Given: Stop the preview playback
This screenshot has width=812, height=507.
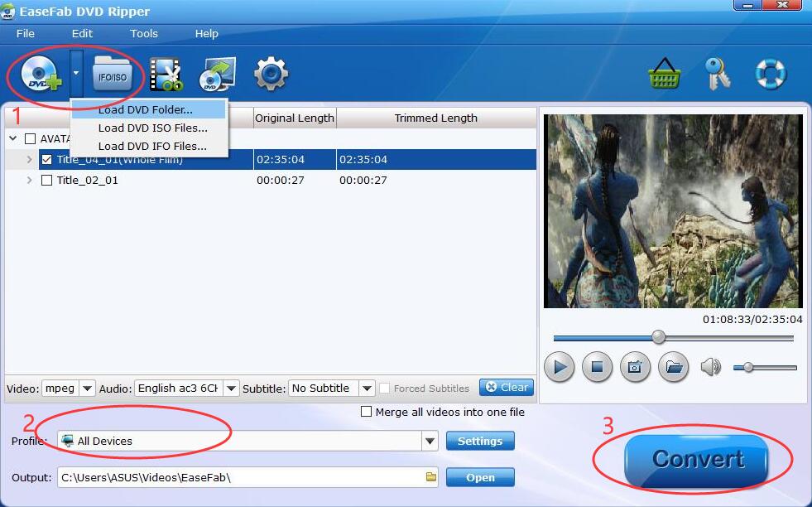Looking at the screenshot, I should pos(597,367).
